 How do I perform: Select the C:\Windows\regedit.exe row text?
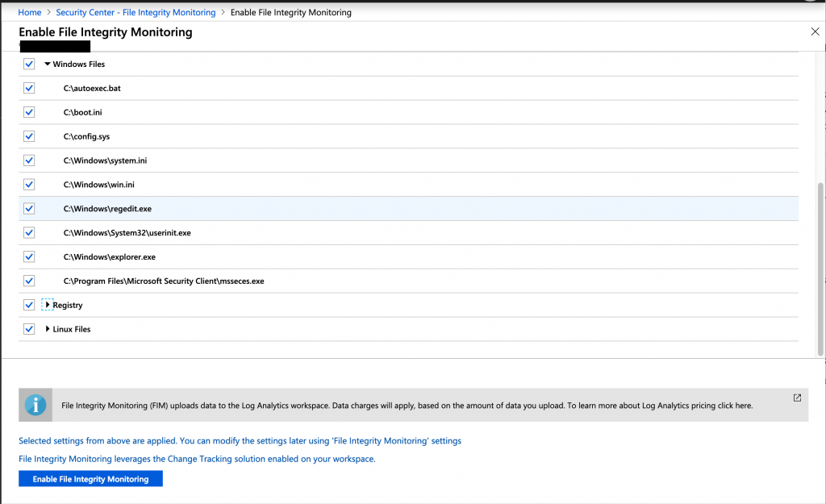(x=107, y=209)
